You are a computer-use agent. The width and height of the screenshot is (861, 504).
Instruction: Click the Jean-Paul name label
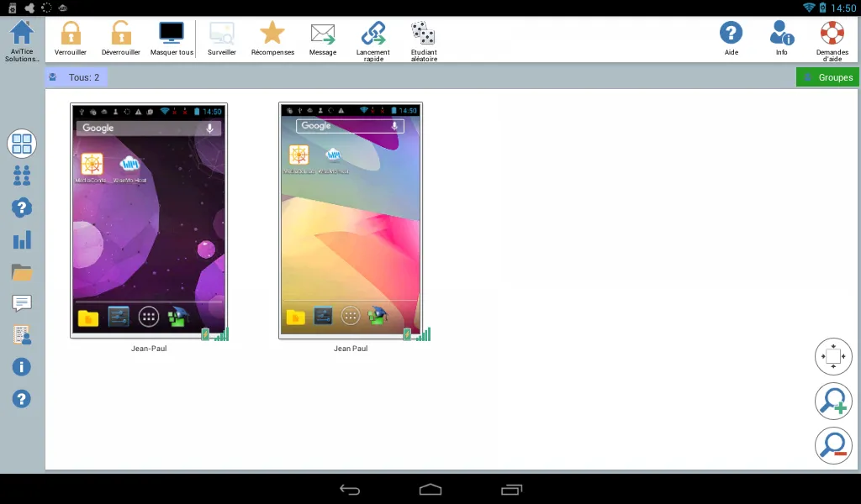tap(149, 349)
